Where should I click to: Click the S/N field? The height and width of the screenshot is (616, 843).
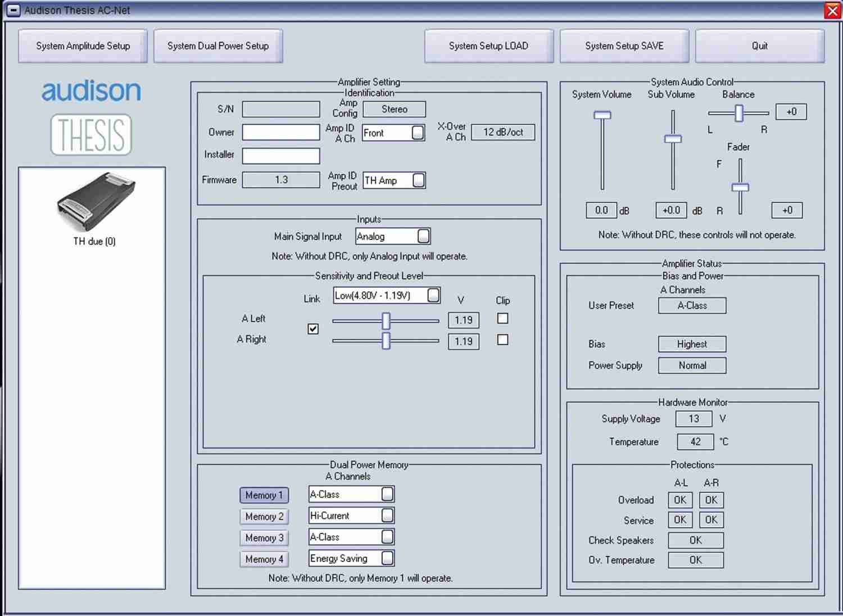(281, 109)
